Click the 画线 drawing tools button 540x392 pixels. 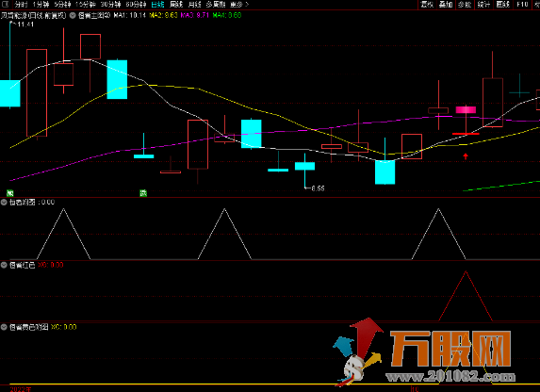tap(503, 5)
